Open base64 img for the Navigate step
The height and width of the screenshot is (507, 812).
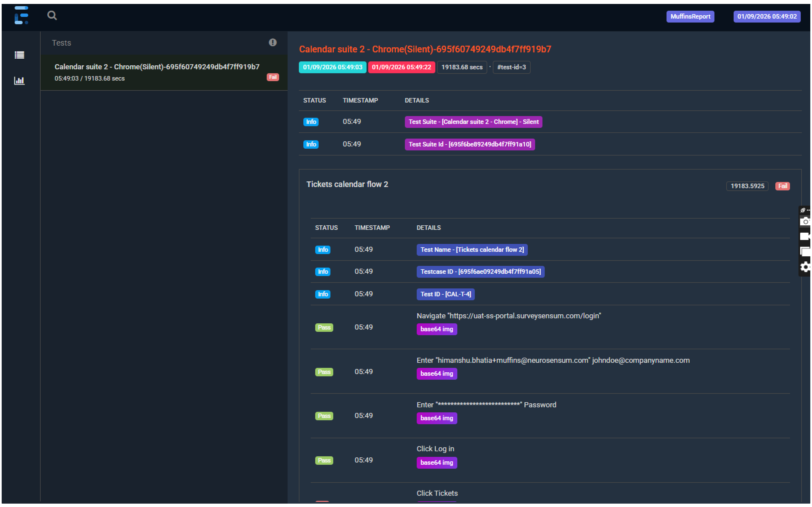coord(436,329)
